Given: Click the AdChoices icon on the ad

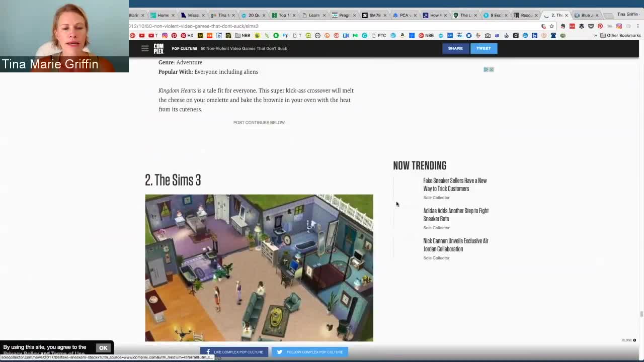Looking at the screenshot, I should (x=486, y=69).
